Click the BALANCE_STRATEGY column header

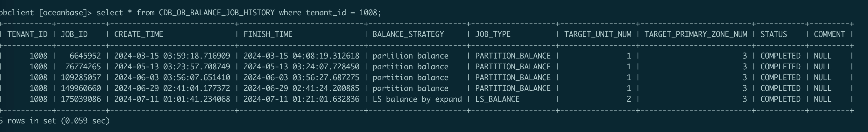[x=408, y=34]
